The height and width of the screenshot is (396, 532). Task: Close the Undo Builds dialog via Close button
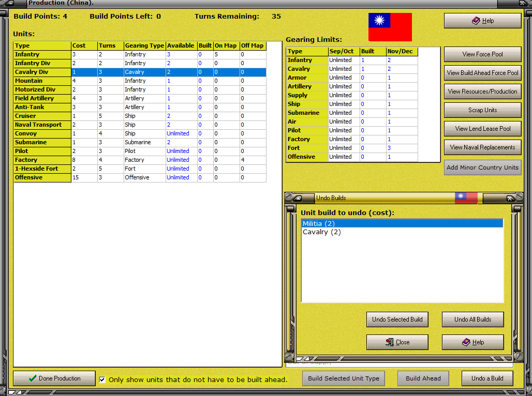pyautogui.click(x=397, y=342)
